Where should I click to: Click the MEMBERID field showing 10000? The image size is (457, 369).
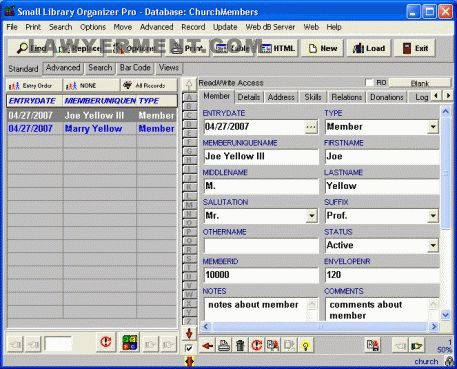[261, 275]
